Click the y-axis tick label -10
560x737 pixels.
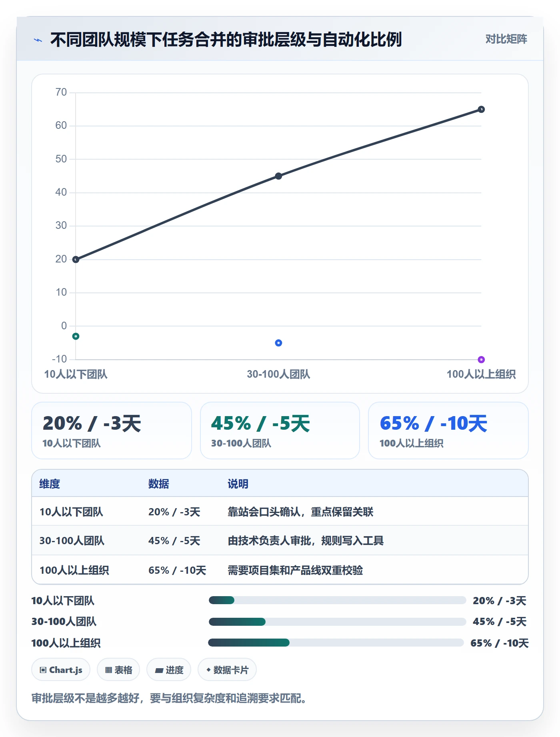(x=59, y=359)
